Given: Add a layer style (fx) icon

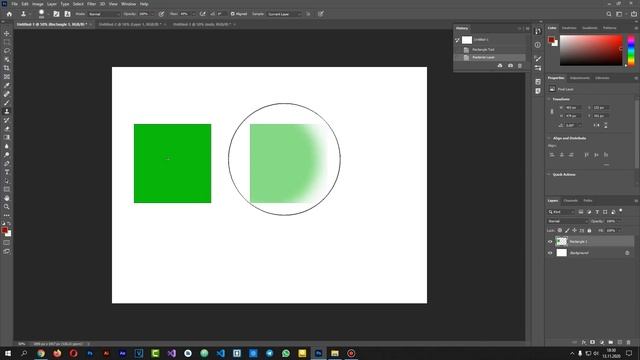Looking at the screenshot, I should point(584,342).
